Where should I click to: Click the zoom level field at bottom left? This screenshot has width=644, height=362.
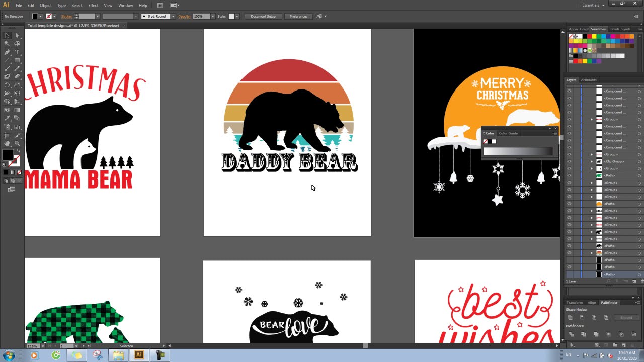[33, 346]
